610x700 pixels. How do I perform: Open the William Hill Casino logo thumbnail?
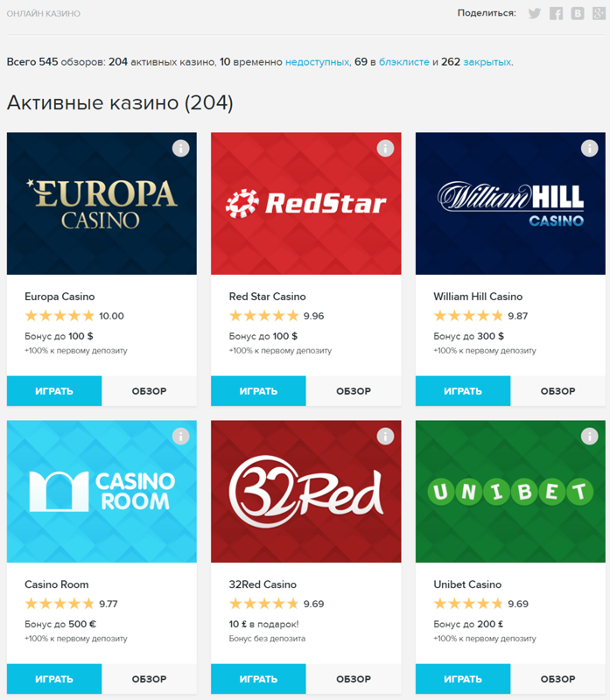[x=510, y=204]
